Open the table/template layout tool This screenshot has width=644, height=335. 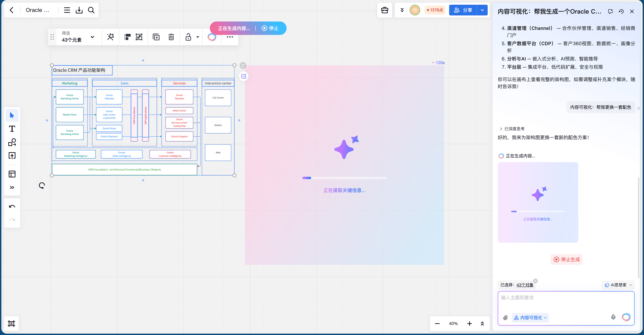(x=12, y=174)
